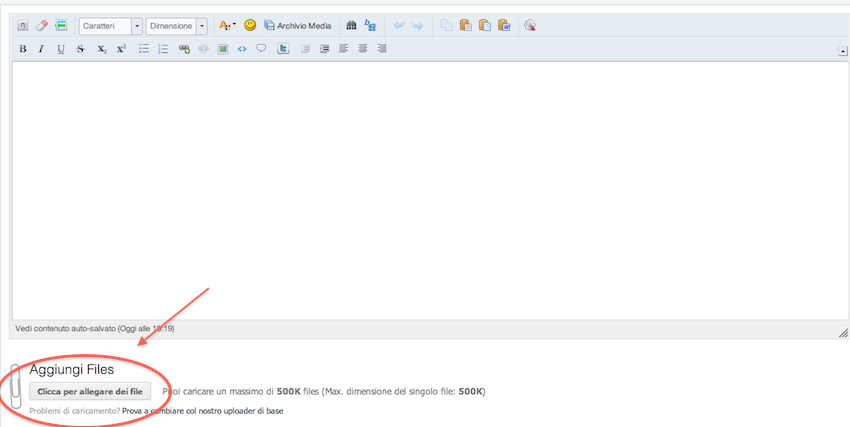Open the Dimensione size dropdown

tap(177, 26)
